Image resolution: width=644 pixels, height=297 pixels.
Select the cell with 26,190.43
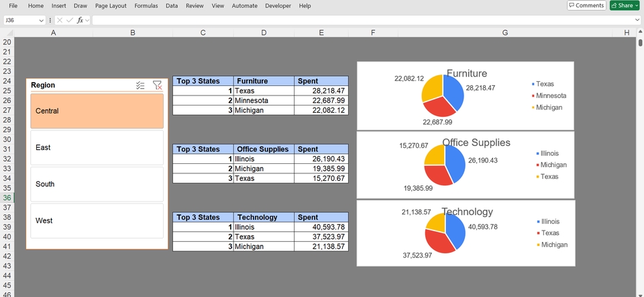point(321,159)
